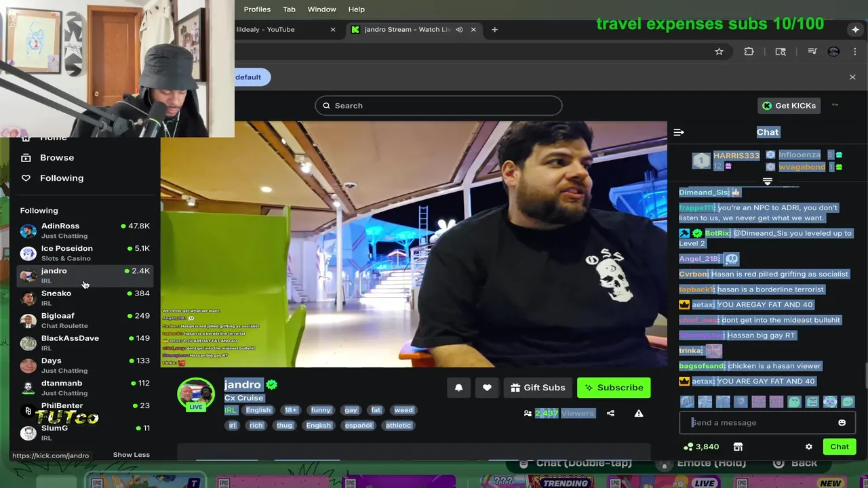The image size is (868, 488).
Task: Click the weed tag
Action: (403, 410)
